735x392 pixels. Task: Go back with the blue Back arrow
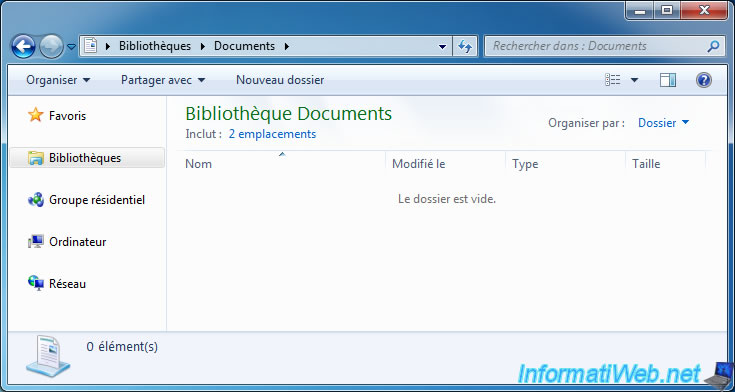point(23,47)
